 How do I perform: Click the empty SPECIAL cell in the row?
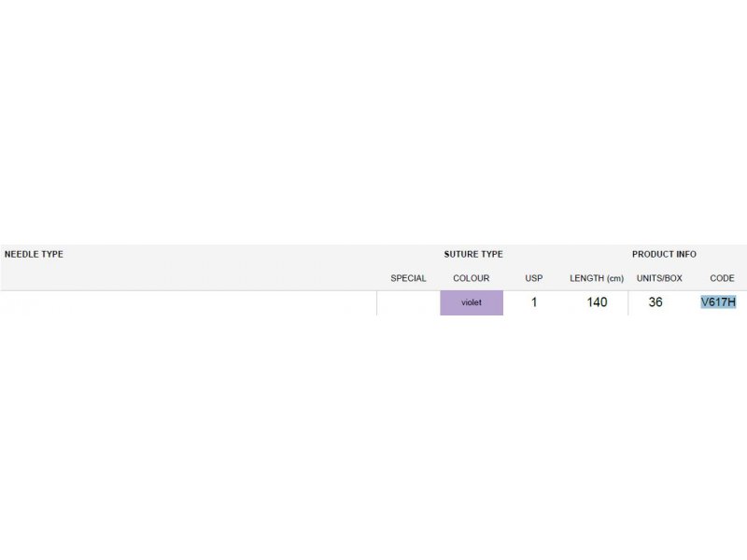coord(408,302)
